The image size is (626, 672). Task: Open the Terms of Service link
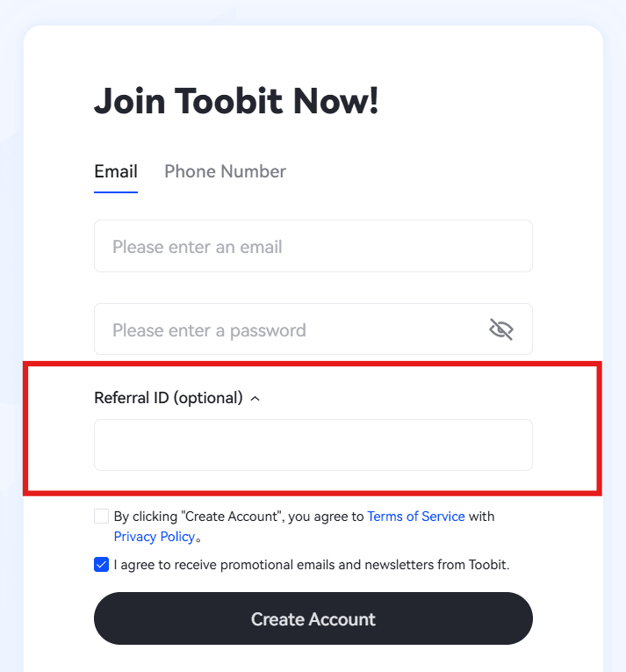click(415, 517)
